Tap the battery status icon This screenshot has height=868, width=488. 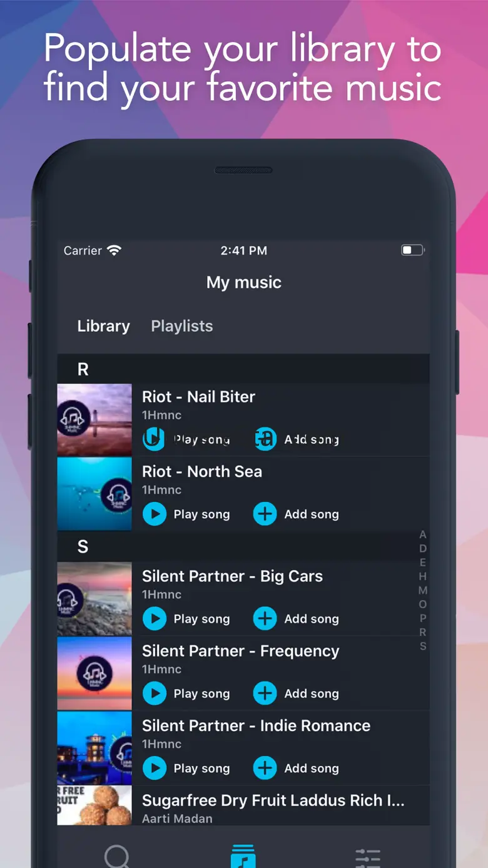pos(412,250)
